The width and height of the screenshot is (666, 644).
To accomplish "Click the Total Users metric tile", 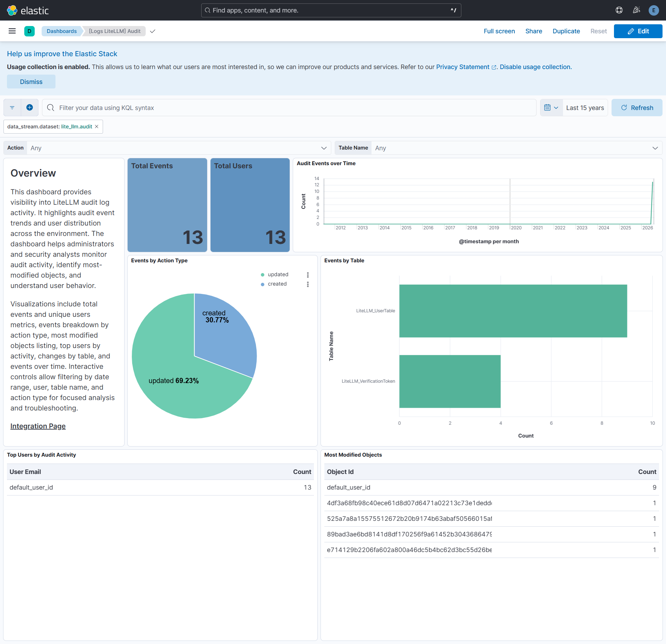I will click(250, 205).
